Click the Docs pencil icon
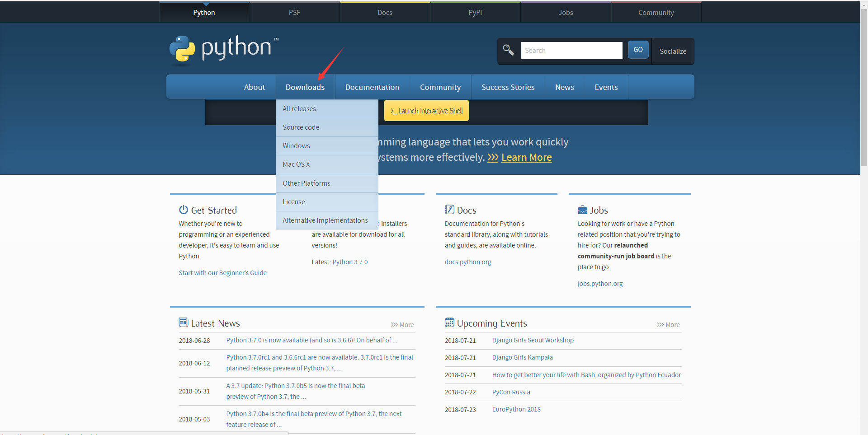The image size is (868, 435). [449, 210]
